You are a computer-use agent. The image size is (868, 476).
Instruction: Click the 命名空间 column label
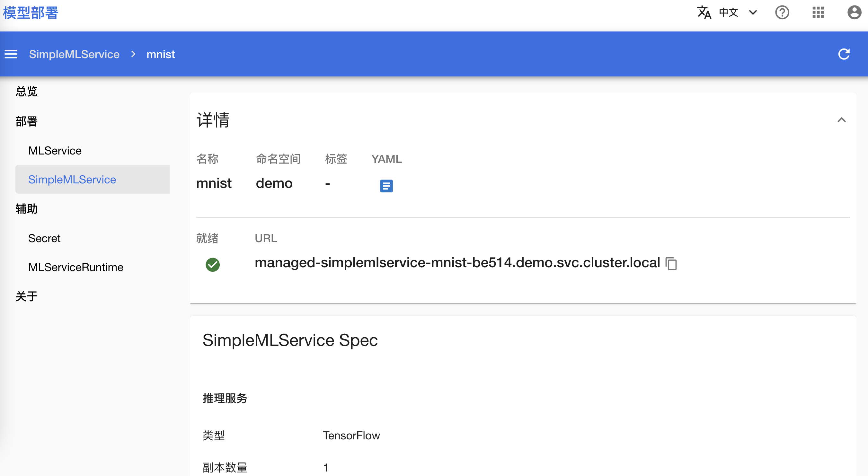(x=278, y=159)
